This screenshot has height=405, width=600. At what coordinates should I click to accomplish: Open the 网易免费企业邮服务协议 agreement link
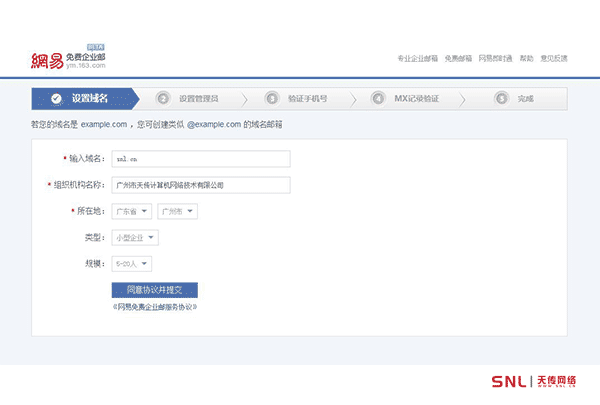pyautogui.click(x=155, y=307)
